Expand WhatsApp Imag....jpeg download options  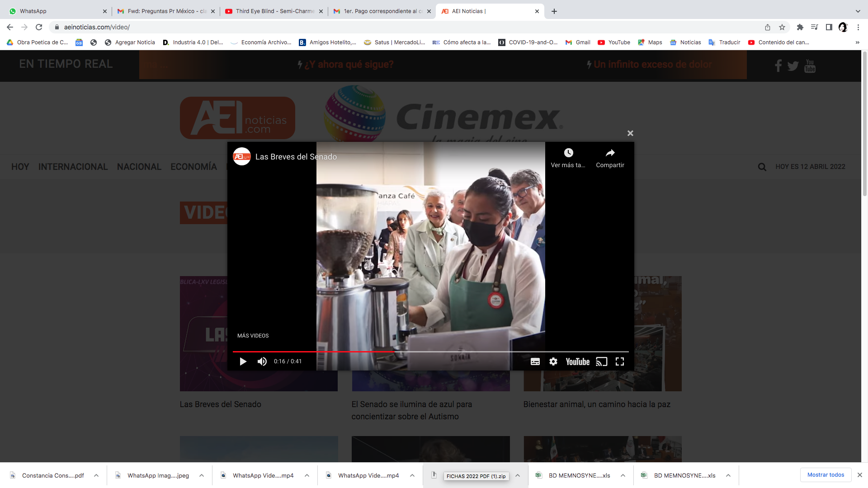coord(202,475)
